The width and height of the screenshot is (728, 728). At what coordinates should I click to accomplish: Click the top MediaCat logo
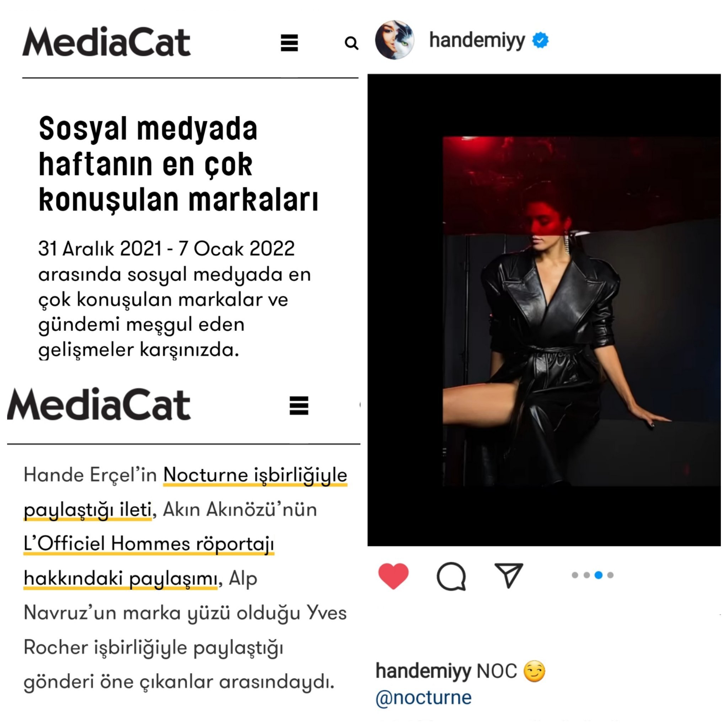(x=107, y=42)
